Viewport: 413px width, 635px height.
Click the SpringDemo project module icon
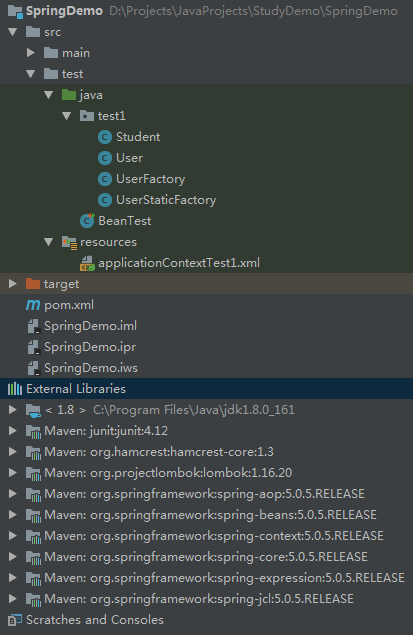15,11
